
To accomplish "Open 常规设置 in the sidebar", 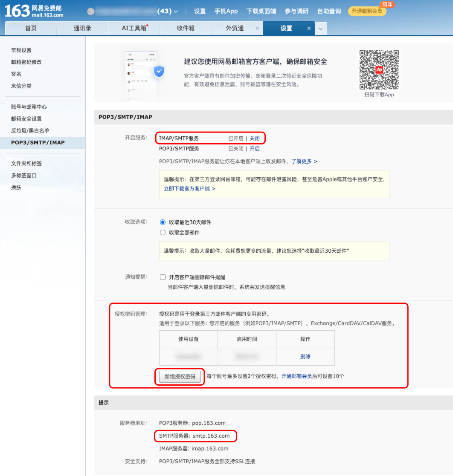I will click(x=21, y=50).
